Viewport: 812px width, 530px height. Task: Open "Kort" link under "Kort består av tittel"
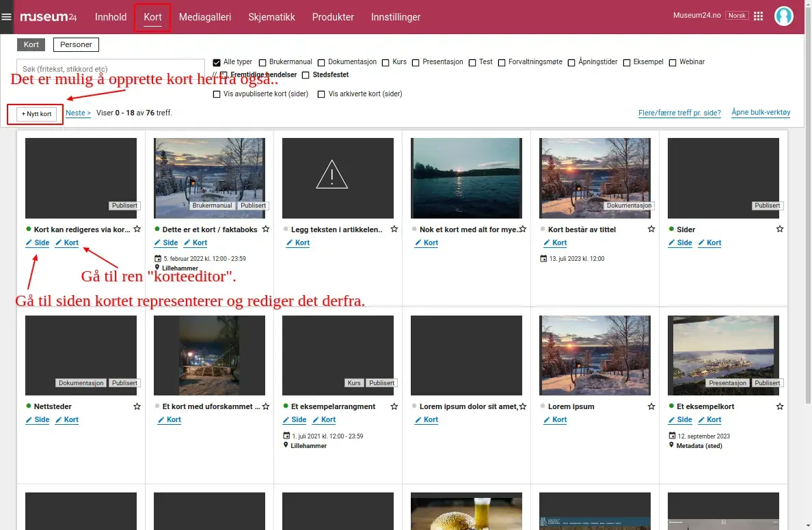(x=554, y=242)
